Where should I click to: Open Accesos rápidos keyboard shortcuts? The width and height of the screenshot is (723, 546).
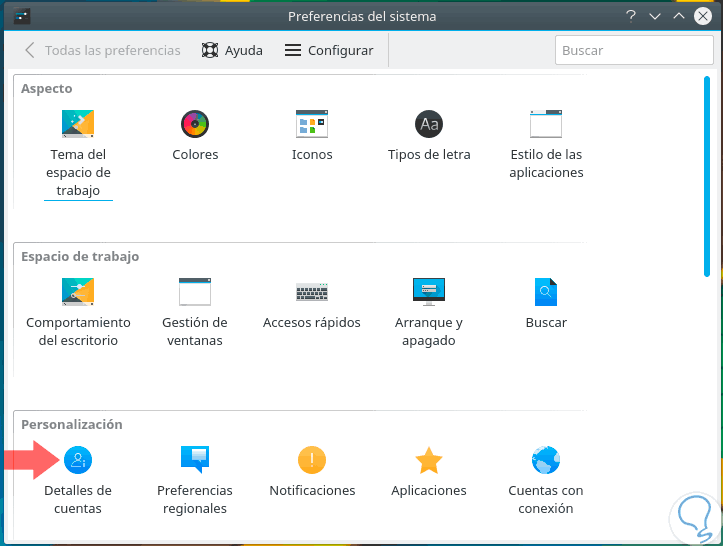point(312,293)
